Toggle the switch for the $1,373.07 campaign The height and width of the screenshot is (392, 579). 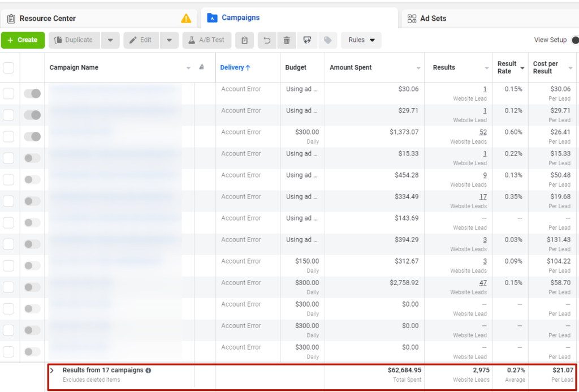point(32,137)
